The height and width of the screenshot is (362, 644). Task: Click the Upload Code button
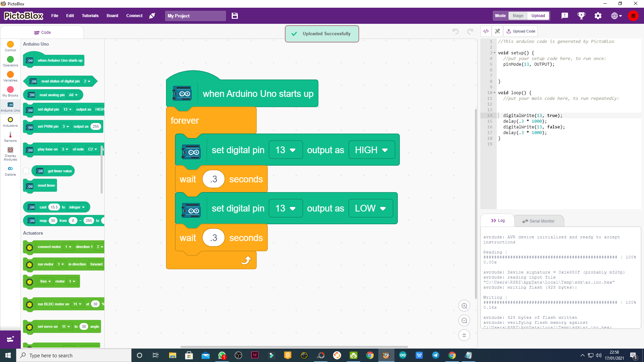[520, 31]
